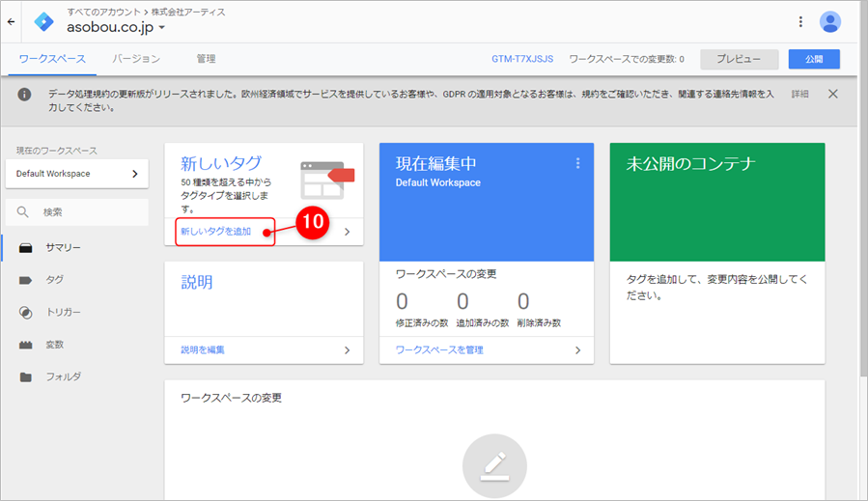Switch to the バージョン tab
The height and width of the screenshot is (501, 868).
point(136,59)
